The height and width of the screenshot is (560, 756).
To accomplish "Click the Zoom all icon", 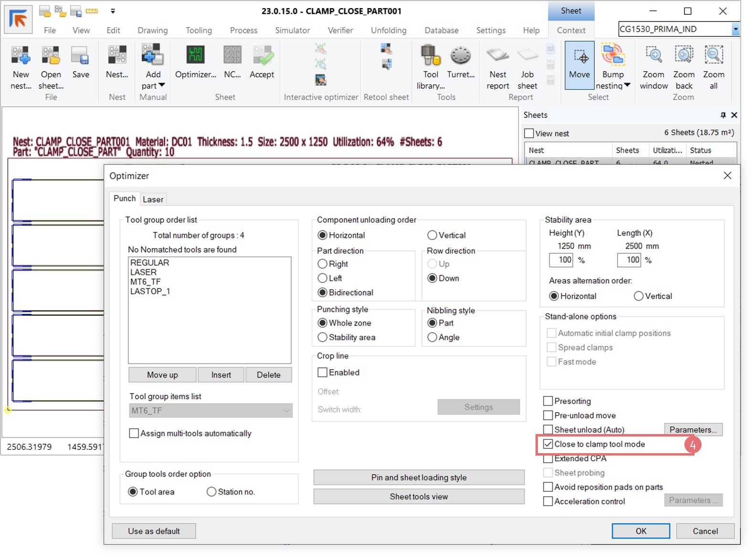I will click(714, 56).
